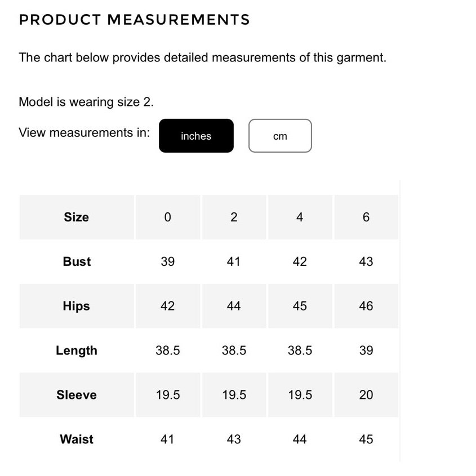Select the Size header cell
This screenshot has width=476, height=476.
tap(77, 217)
